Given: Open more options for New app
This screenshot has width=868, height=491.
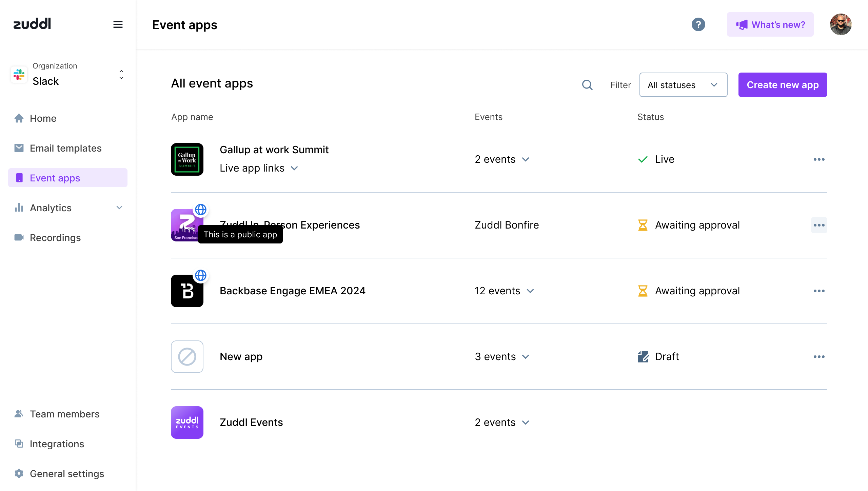Looking at the screenshot, I should click(819, 357).
